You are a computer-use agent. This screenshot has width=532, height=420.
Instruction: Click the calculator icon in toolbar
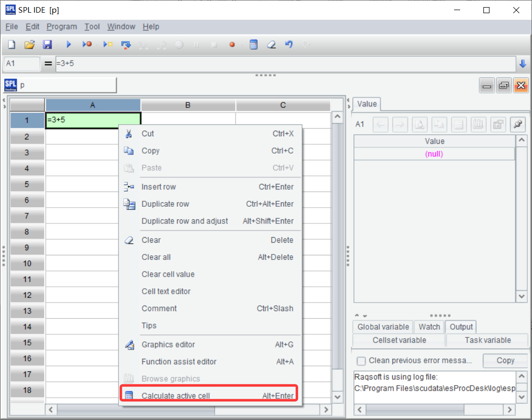pyautogui.click(x=254, y=45)
